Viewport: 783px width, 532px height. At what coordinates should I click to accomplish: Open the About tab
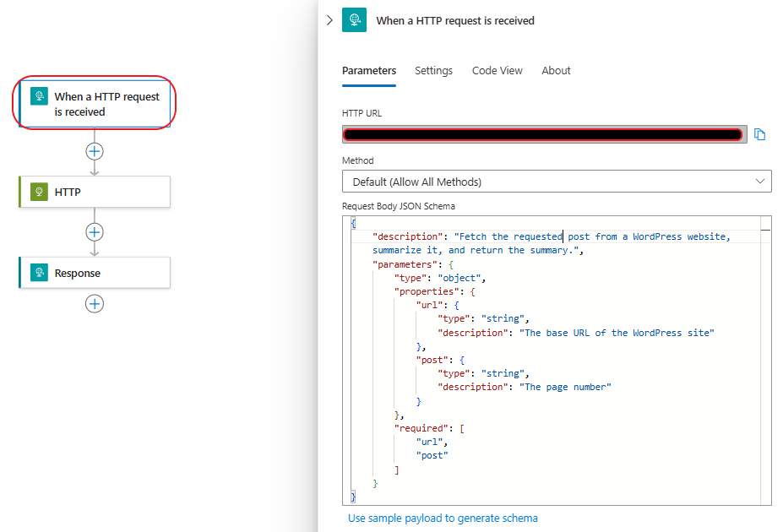click(x=556, y=71)
